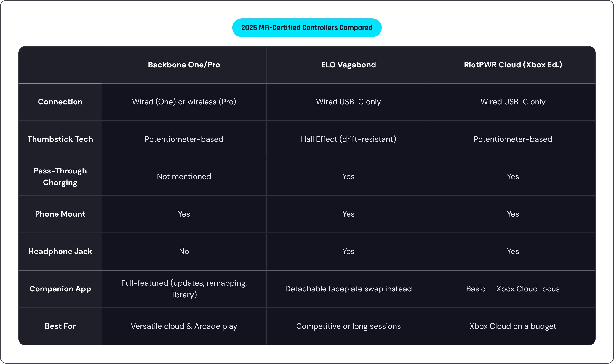This screenshot has width=614, height=364.
Task: Select ELO Vagabond headphone jack 'Yes' cell
Action: pos(348,252)
